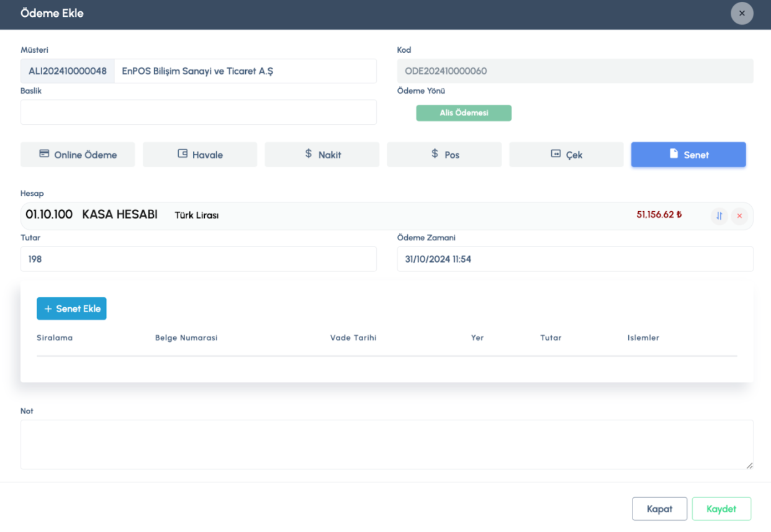Click the Vade Tarihi column header
The width and height of the screenshot is (771, 532).
tap(353, 338)
